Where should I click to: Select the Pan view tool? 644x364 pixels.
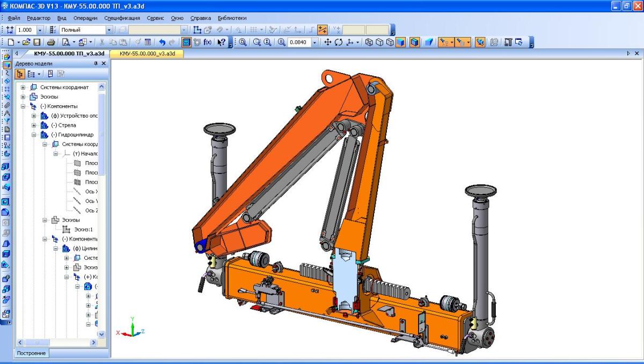(x=328, y=42)
